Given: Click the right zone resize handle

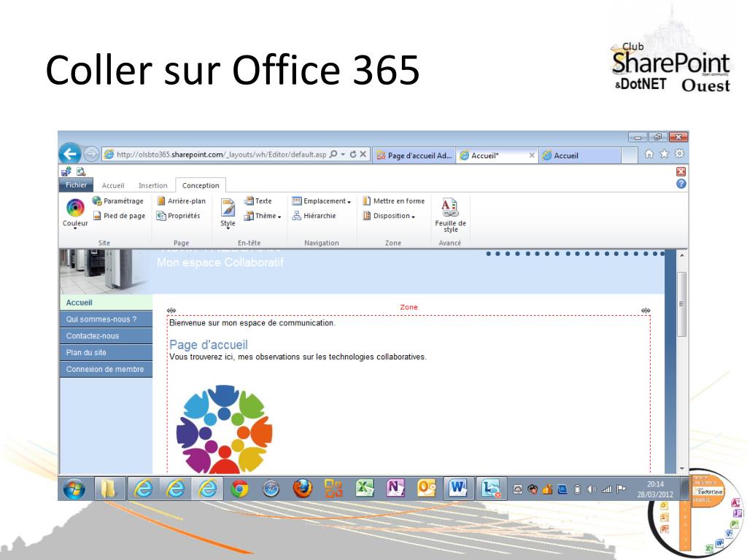Looking at the screenshot, I should [x=646, y=311].
